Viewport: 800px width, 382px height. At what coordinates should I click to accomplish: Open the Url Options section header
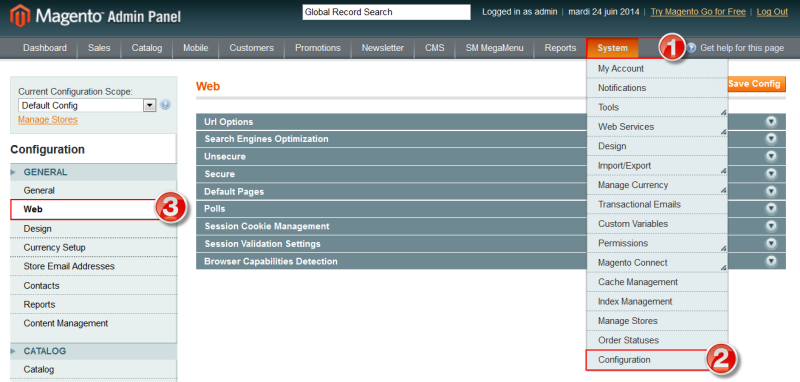(491, 122)
